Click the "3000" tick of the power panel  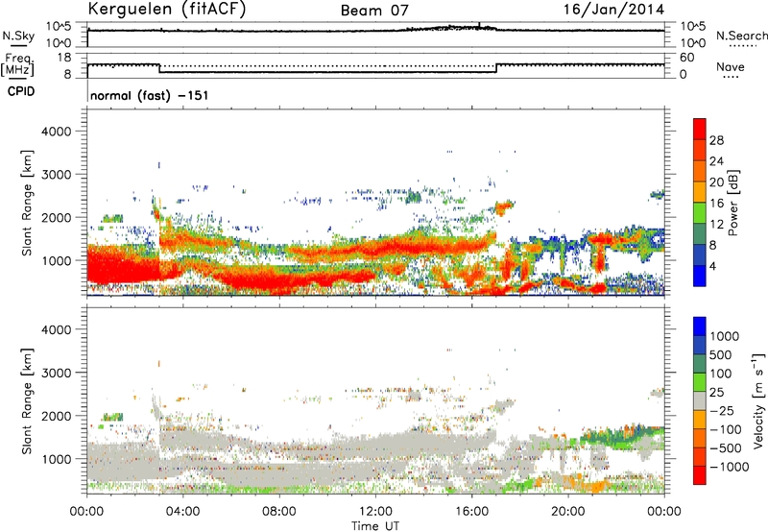(57, 175)
